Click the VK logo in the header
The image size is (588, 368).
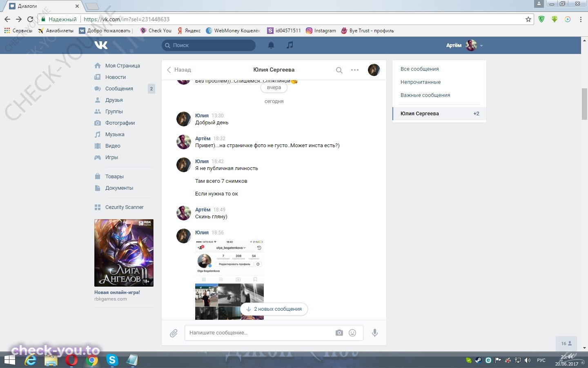[x=101, y=45]
